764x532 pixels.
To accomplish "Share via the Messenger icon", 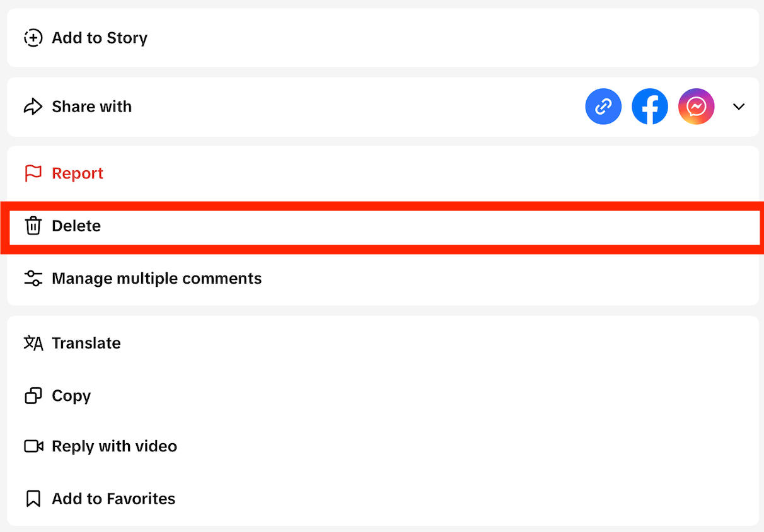I will (696, 107).
